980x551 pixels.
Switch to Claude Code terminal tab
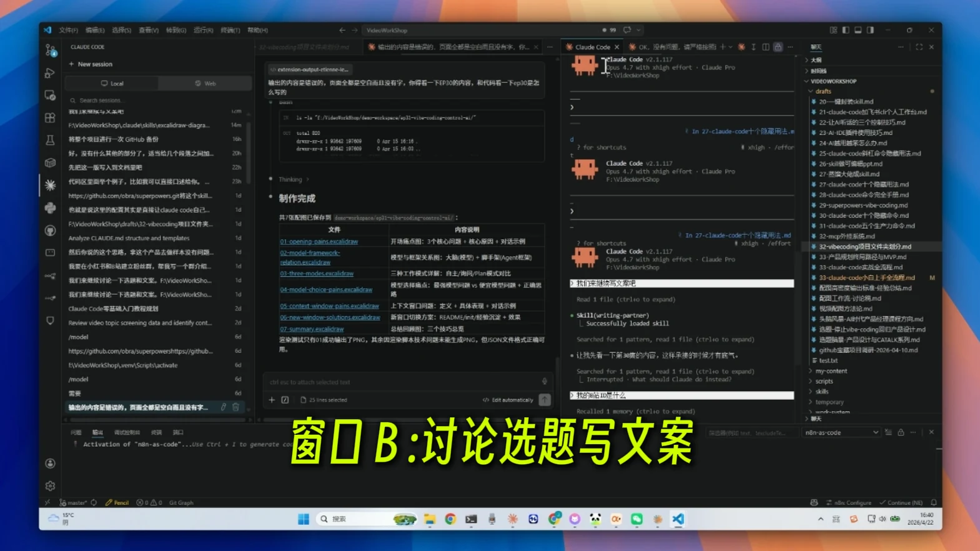[591, 47]
